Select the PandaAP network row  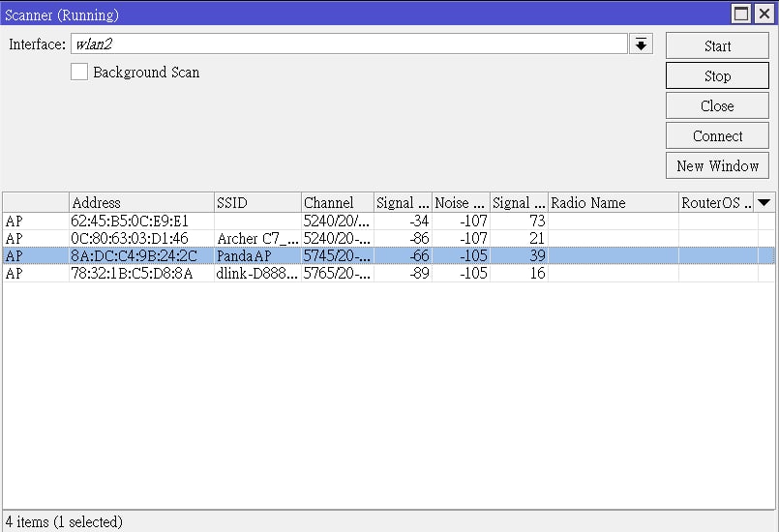pos(388,255)
